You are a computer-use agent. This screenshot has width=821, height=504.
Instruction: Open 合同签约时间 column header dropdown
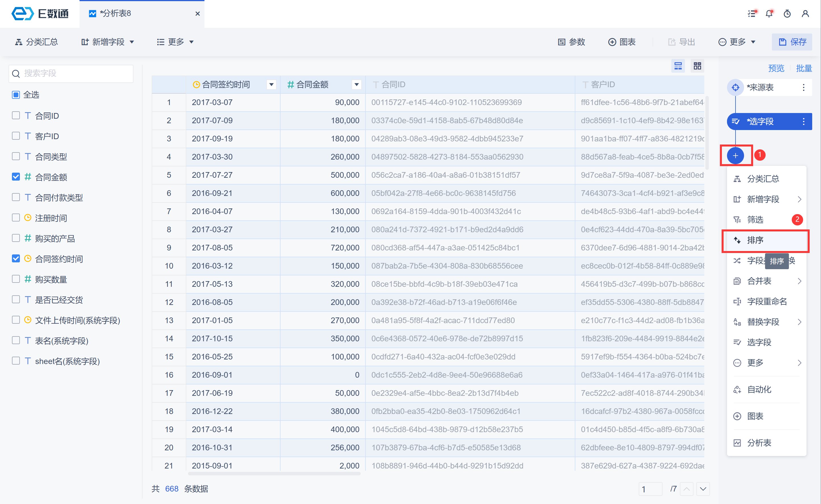(x=271, y=85)
